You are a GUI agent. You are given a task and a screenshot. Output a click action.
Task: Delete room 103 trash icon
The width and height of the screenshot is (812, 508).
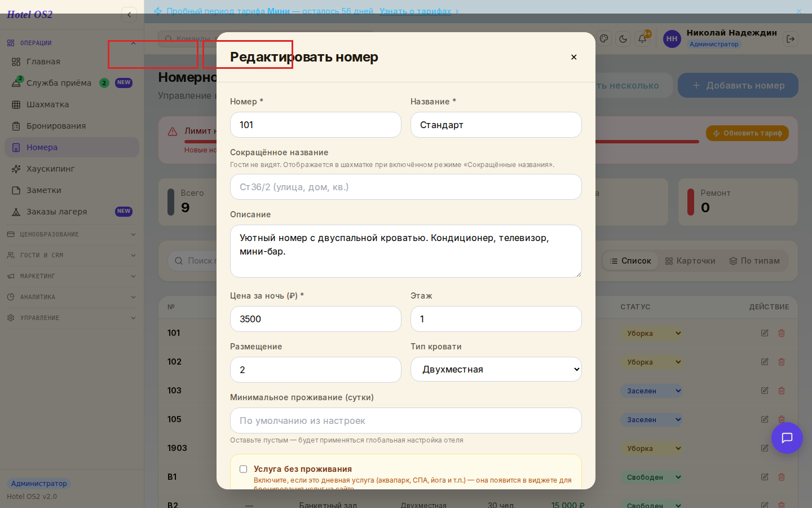[782, 391]
